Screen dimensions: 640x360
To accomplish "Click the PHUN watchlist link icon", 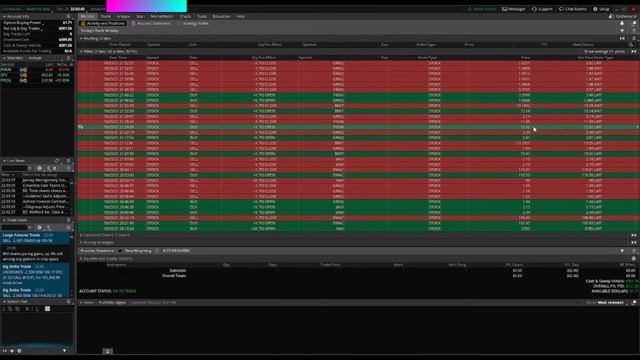I will [x=23, y=70].
